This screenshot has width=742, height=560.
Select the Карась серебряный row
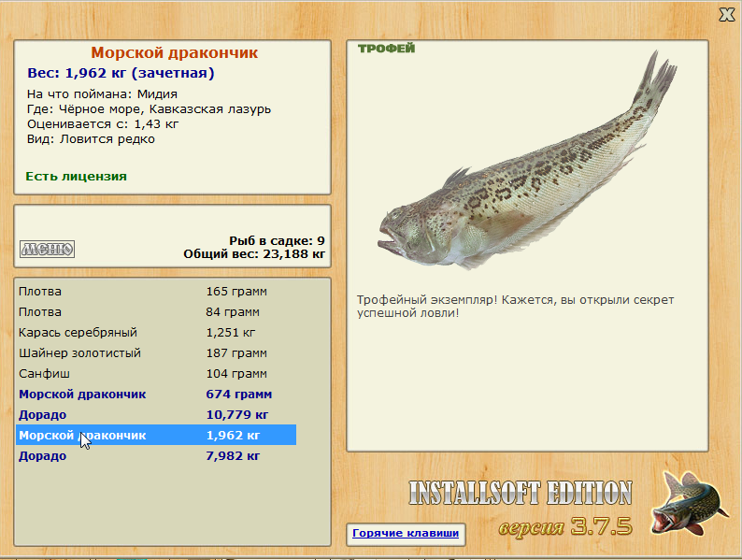[x=156, y=332]
